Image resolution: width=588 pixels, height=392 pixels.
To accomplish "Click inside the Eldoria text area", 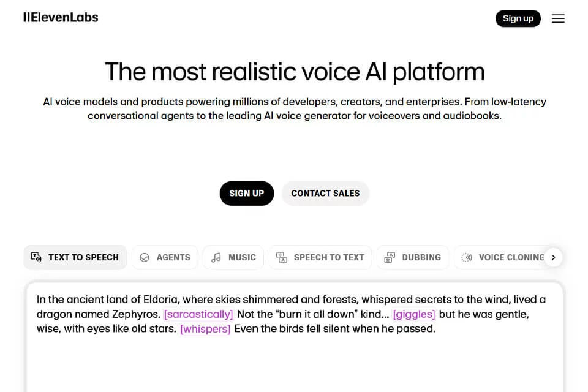I will coord(295,337).
